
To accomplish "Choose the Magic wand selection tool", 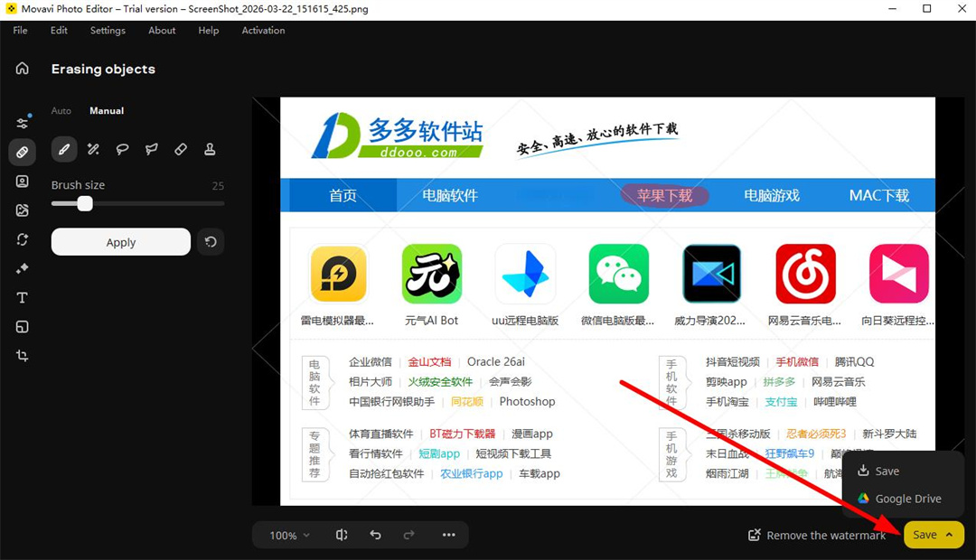I will [93, 149].
